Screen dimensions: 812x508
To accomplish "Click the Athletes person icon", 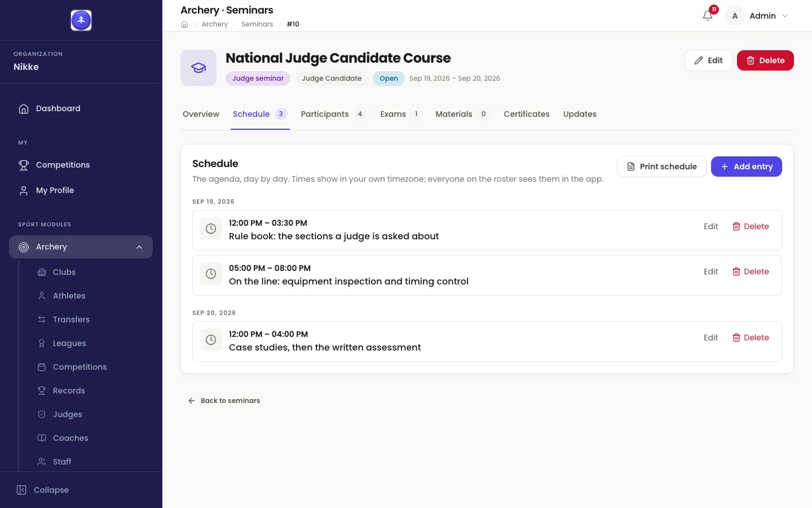I will (x=42, y=296).
